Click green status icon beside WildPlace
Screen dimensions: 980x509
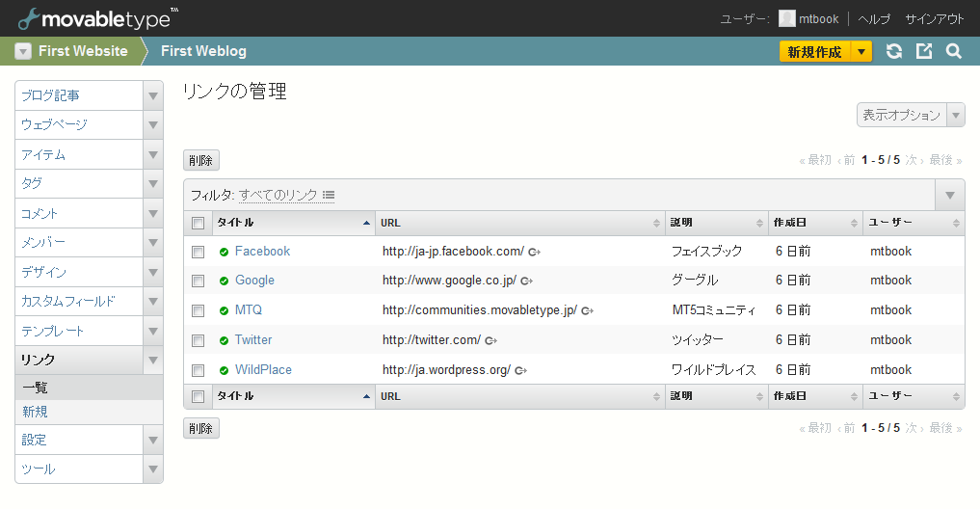pos(224,371)
